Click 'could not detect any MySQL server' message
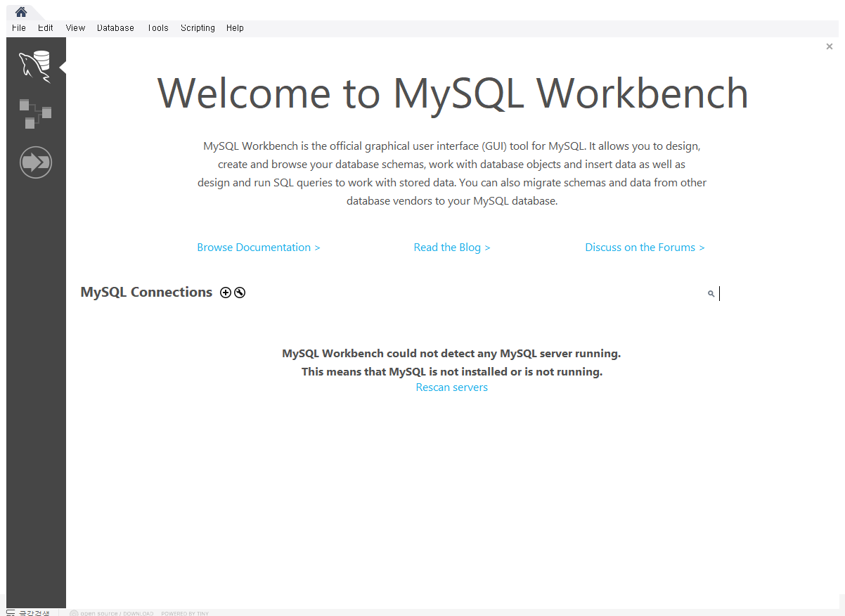 [451, 353]
